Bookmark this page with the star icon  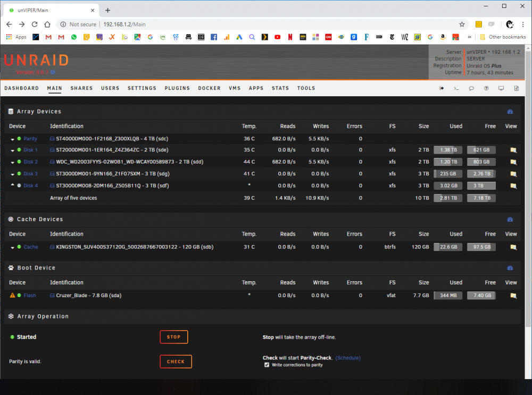(x=462, y=24)
